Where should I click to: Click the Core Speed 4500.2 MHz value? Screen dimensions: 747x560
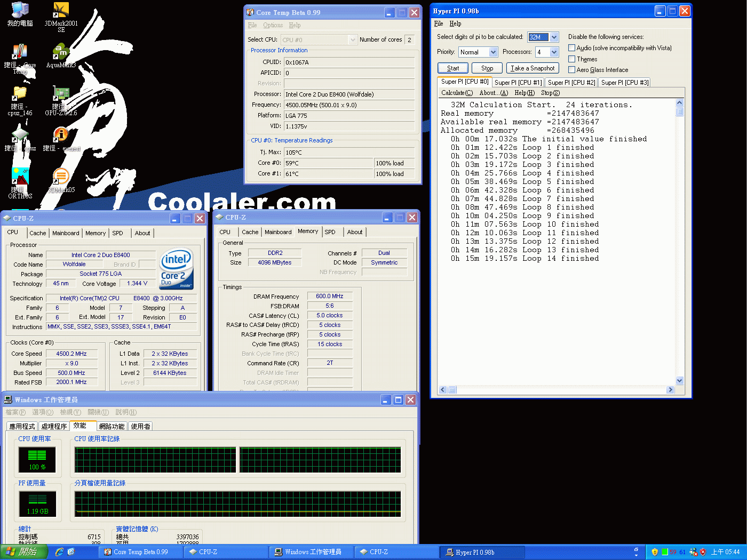[x=71, y=354]
